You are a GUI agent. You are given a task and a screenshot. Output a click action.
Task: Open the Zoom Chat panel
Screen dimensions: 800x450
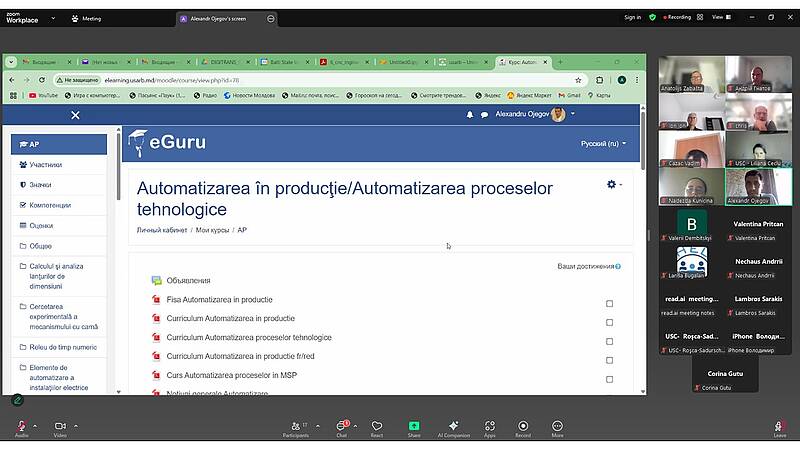pyautogui.click(x=341, y=428)
